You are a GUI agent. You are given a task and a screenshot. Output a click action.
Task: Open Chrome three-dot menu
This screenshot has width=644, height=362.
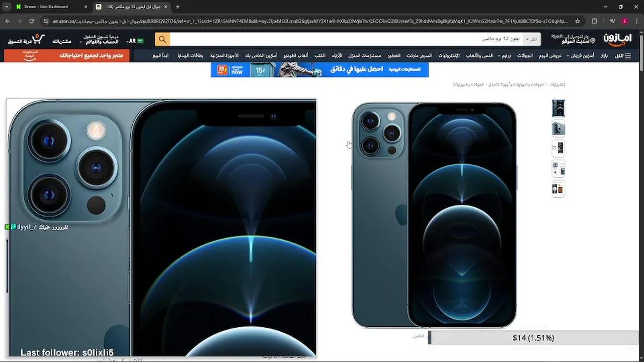(x=636, y=21)
